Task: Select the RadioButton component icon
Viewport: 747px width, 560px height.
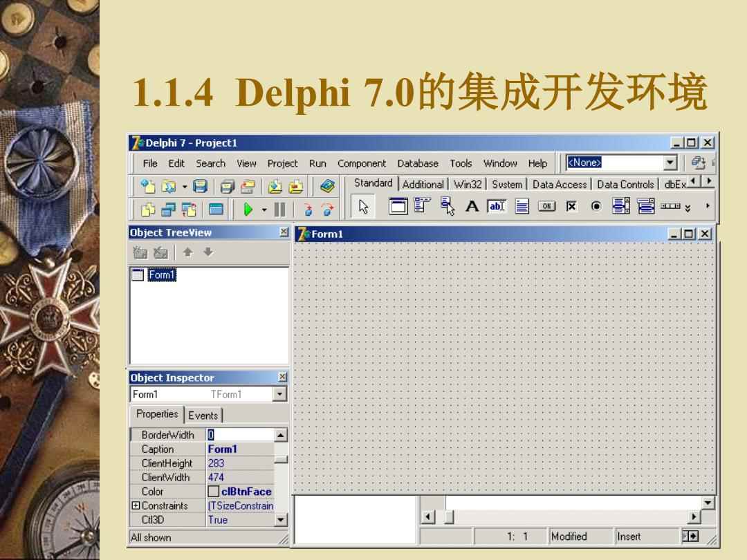Action: tap(596, 206)
